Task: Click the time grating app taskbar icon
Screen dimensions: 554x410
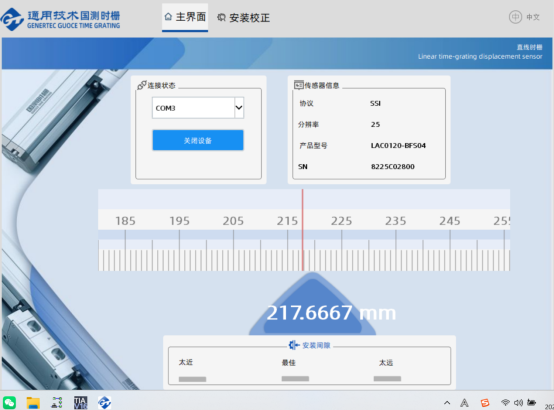Action: click(x=105, y=402)
